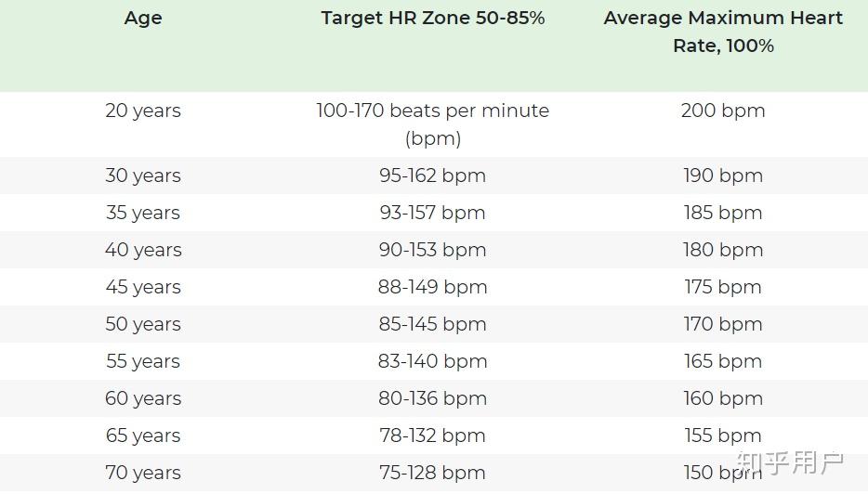The width and height of the screenshot is (868, 494).
Task: Click the 175 bpm maximum value
Action: 723,287
